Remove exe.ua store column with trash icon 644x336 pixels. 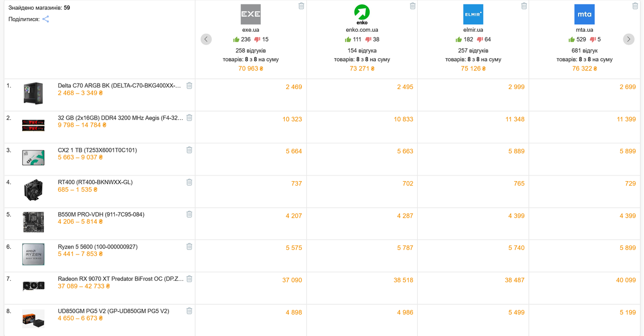301,6
